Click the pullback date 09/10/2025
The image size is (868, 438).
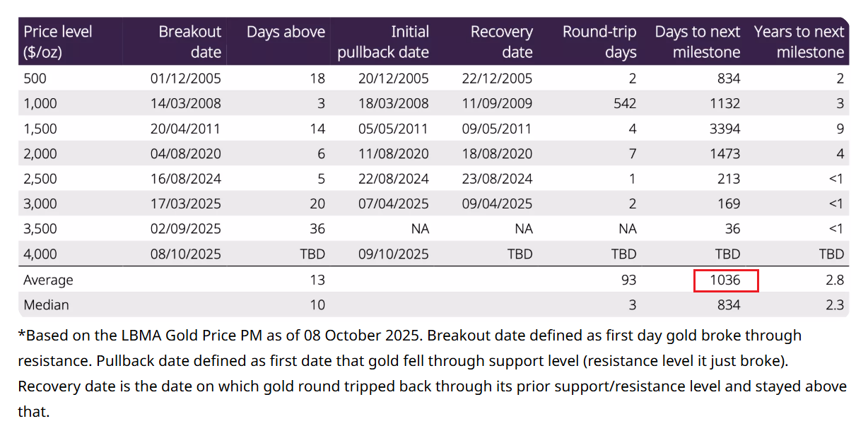pos(393,254)
